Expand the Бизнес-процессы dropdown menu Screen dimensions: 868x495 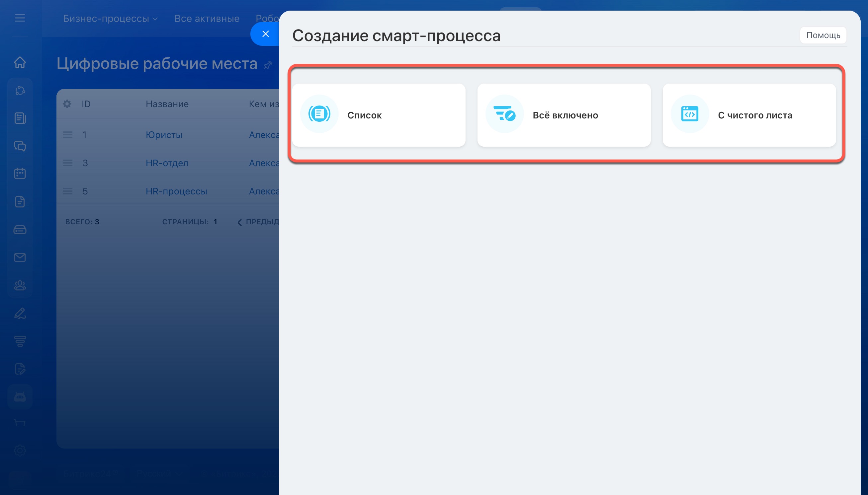click(x=110, y=19)
